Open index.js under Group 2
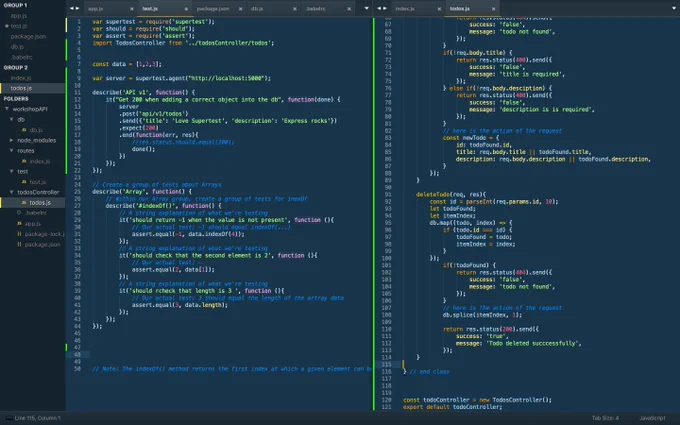This screenshot has height=425, width=680. click(x=21, y=78)
